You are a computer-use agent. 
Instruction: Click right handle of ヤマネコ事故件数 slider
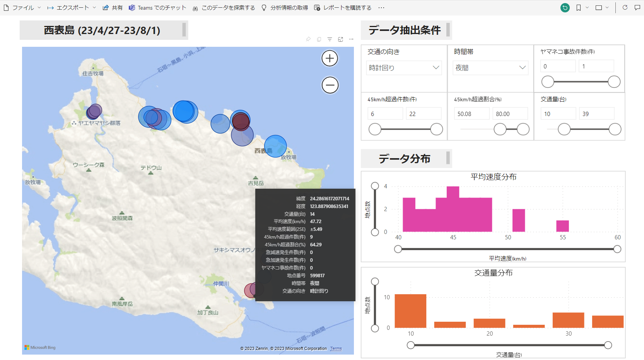pos(614,82)
